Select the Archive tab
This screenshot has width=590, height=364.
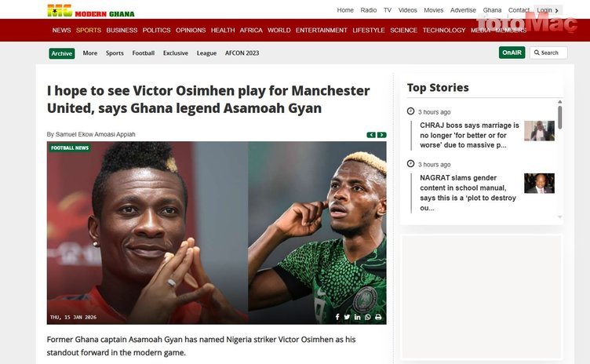pos(62,53)
